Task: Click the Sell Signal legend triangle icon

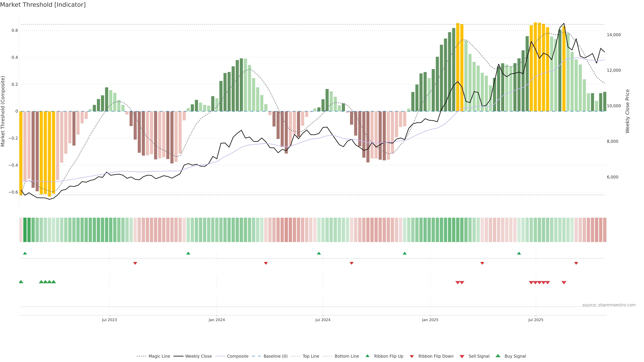Action: [x=462, y=356]
